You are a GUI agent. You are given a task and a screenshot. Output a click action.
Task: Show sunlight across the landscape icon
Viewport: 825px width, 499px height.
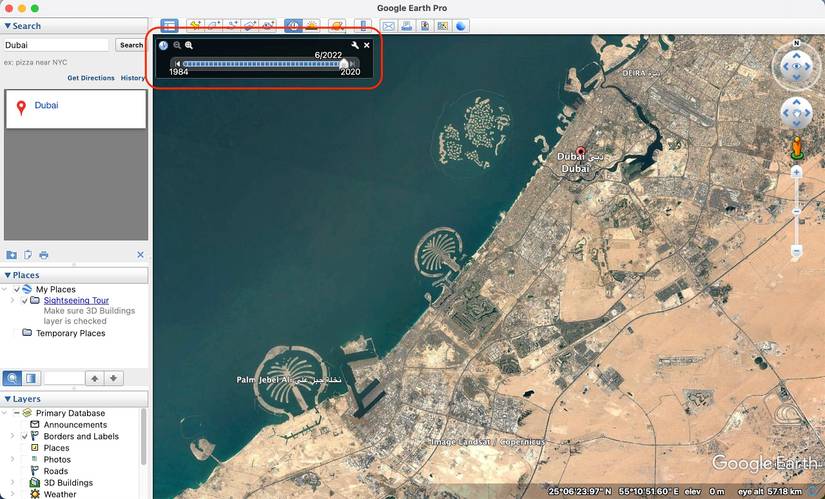tap(312, 25)
